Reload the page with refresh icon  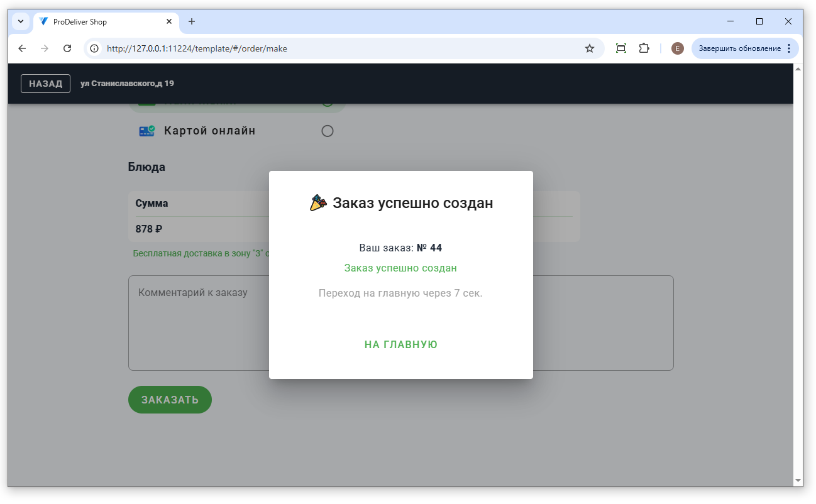[67, 48]
